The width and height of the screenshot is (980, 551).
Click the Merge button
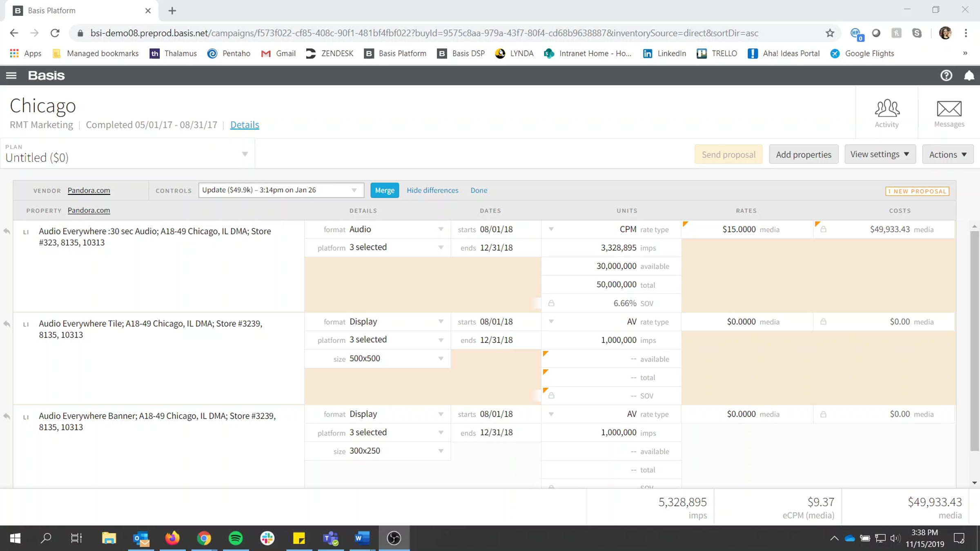[x=384, y=190]
